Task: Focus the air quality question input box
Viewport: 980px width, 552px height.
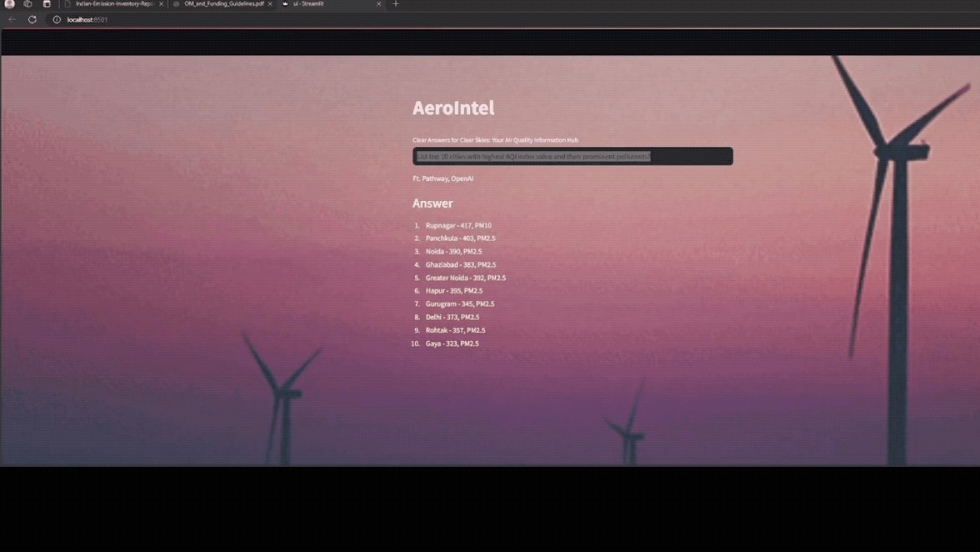Action: click(572, 157)
